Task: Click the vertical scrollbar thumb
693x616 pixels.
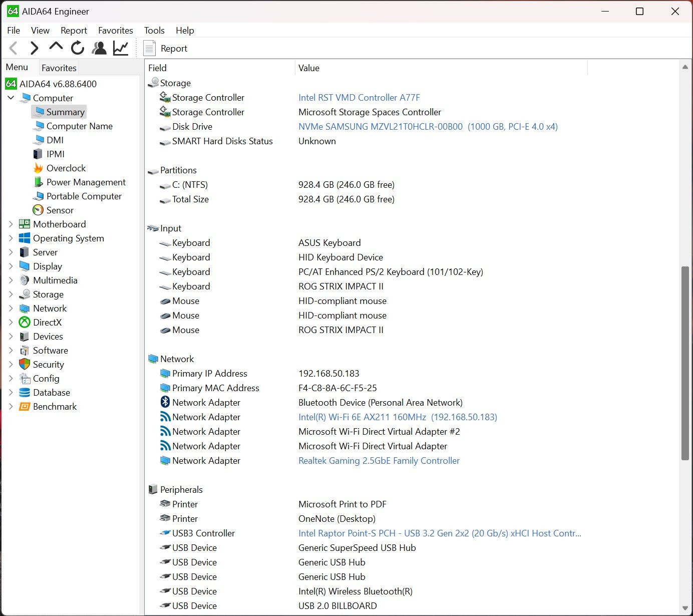Action: 685,363
